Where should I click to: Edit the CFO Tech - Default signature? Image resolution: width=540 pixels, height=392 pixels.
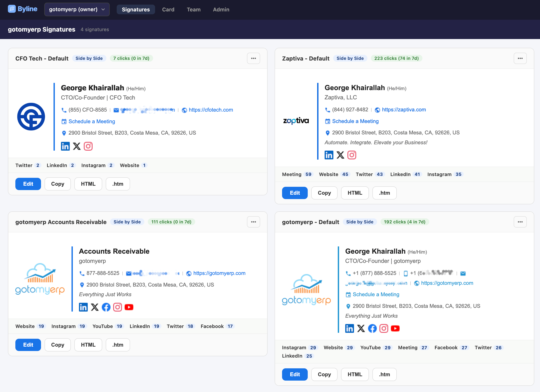coord(28,184)
